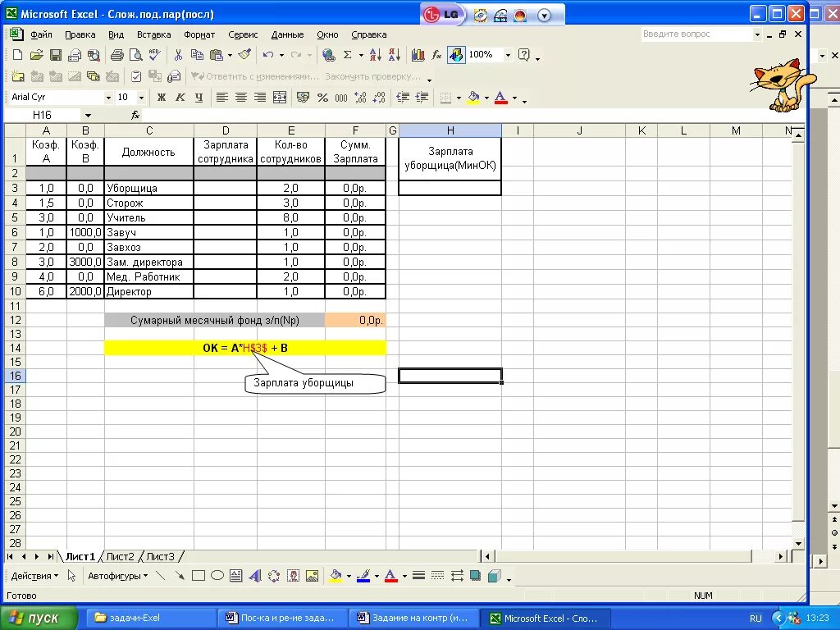Save the workbook with the floppy disk icon
This screenshot has width=840, height=630.
pyautogui.click(x=55, y=55)
